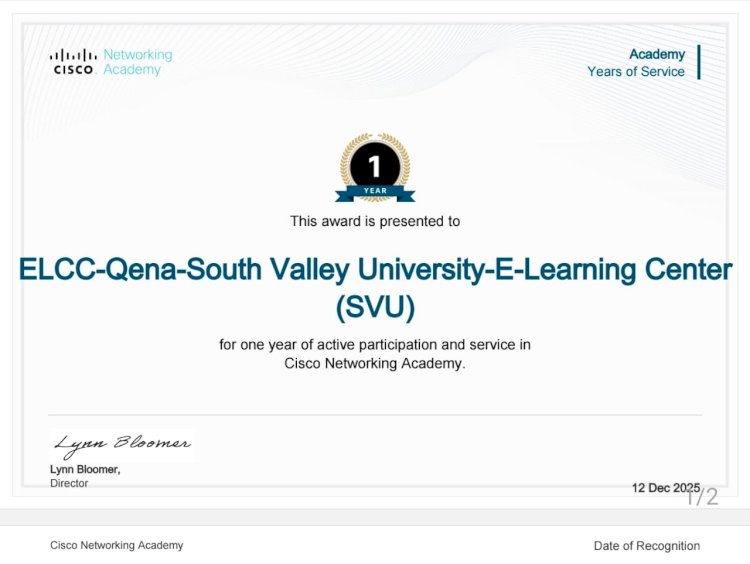
Task: Click the Academy heading at top right
Action: pyautogui.click(x=657, y=54)
